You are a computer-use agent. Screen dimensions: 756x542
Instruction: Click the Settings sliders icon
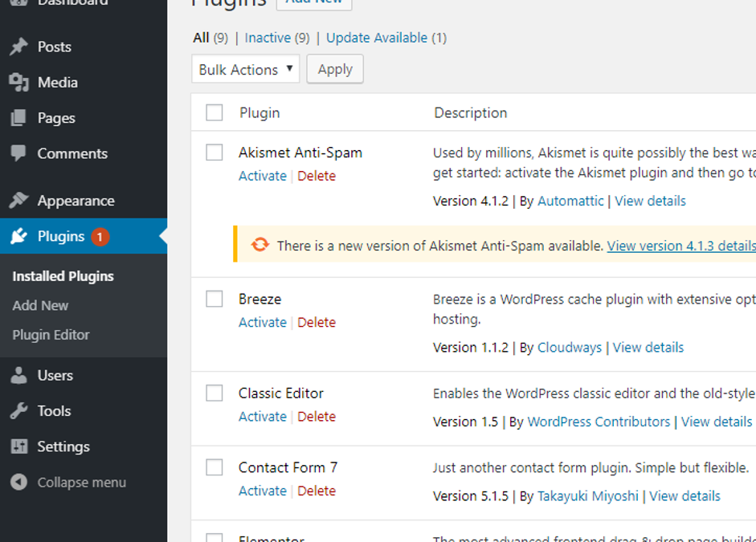(x=18, y=446)
